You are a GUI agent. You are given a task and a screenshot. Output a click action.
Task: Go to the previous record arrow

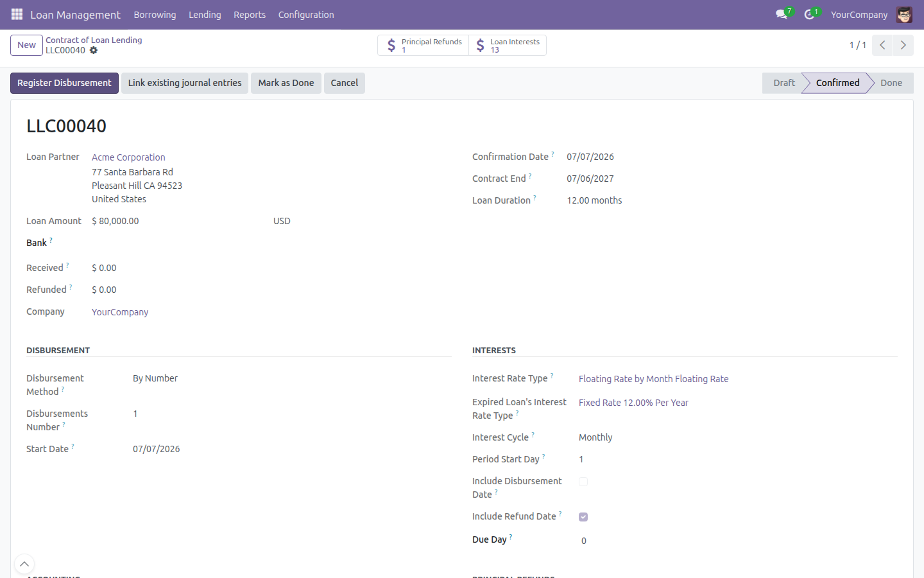(882, 45)
